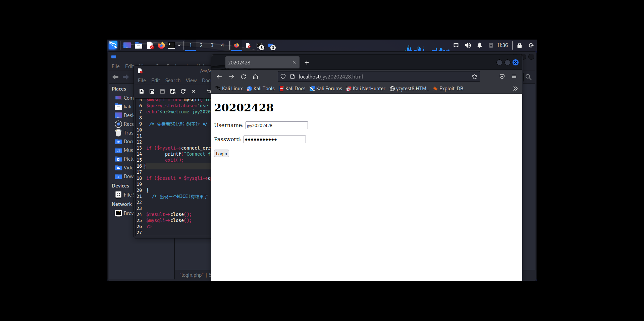The width and height of the screenshot is (644, 321).
Task: Close the 20202428 browser tab
Action: point(294,62)
